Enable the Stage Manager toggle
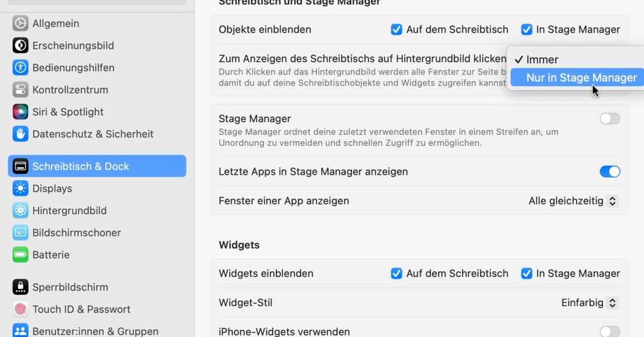This screenshot has width=644, height=337. [x=610, y=119]
